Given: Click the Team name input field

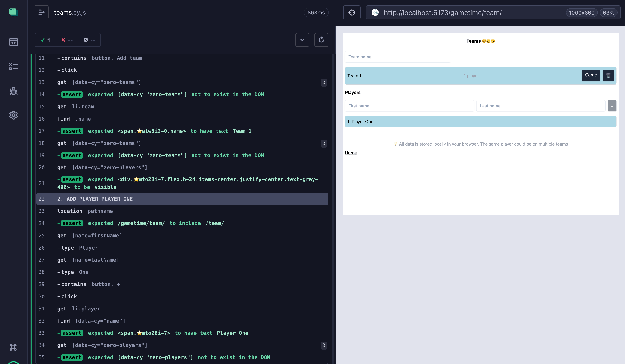Looking at the screenshot, I should click(398, 57).
